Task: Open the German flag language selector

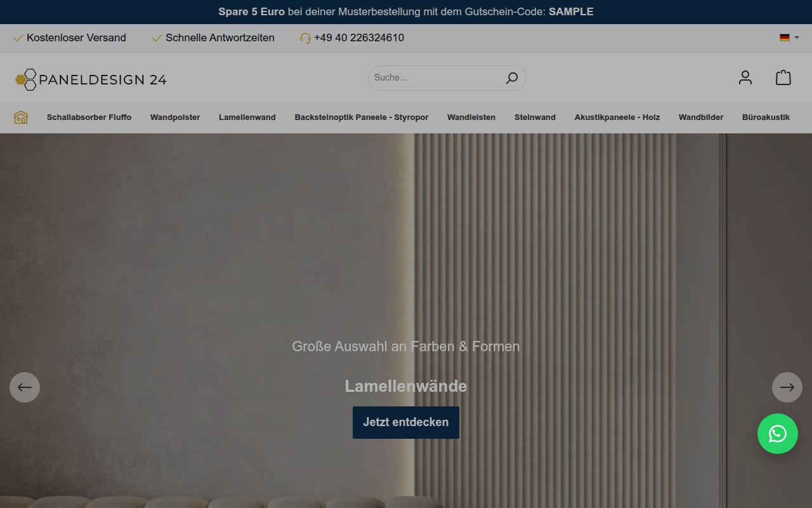Action: (x=789, y=37)
